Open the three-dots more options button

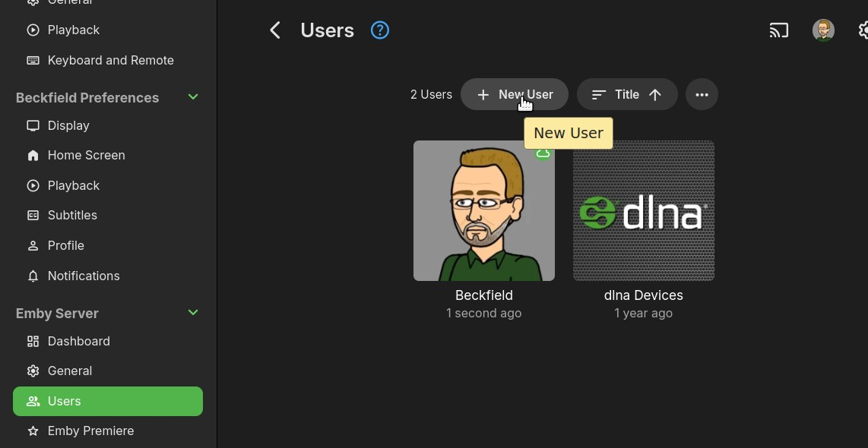tap(702, 95)
